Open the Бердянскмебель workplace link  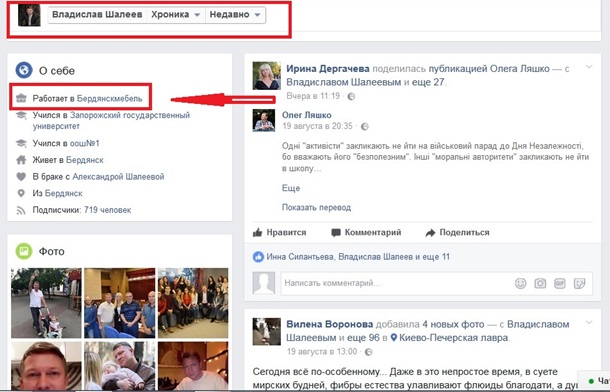click(x=110, y=98)
